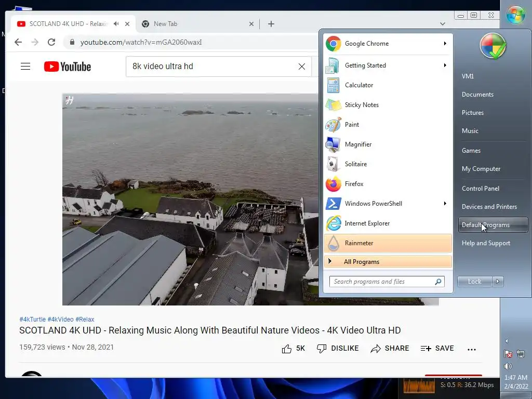Viewport: 532px width, 399px height.
Task: Expand the Getting Started submenu arrow
Action: [x=445, y=65]
